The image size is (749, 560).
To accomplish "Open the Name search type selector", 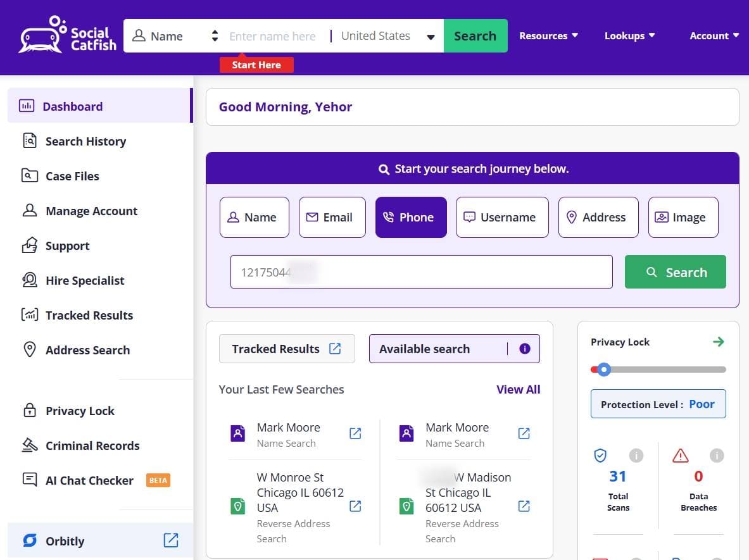I will click(175, 36).
